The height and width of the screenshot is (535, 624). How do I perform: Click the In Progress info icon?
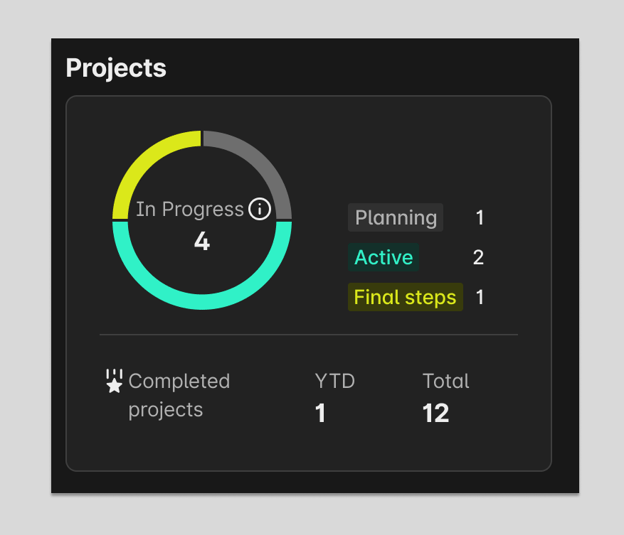260,209
